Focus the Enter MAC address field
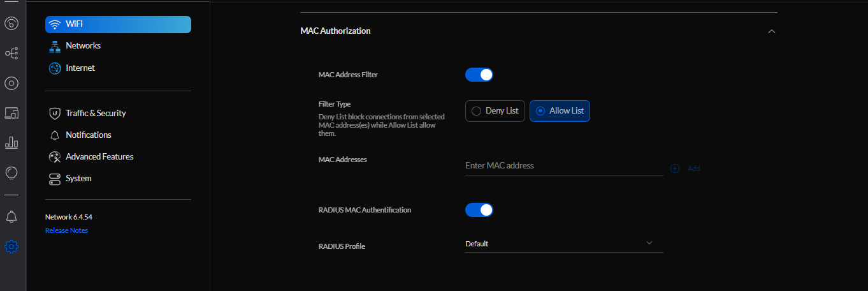This screenshot has width=868, height=291. click(x=564, y=165)
